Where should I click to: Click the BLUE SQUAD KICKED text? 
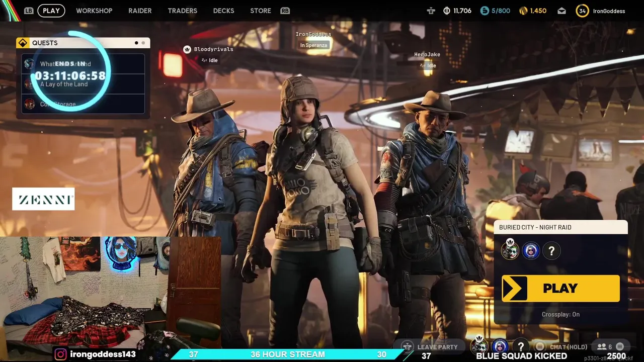(x=521, y=356)
